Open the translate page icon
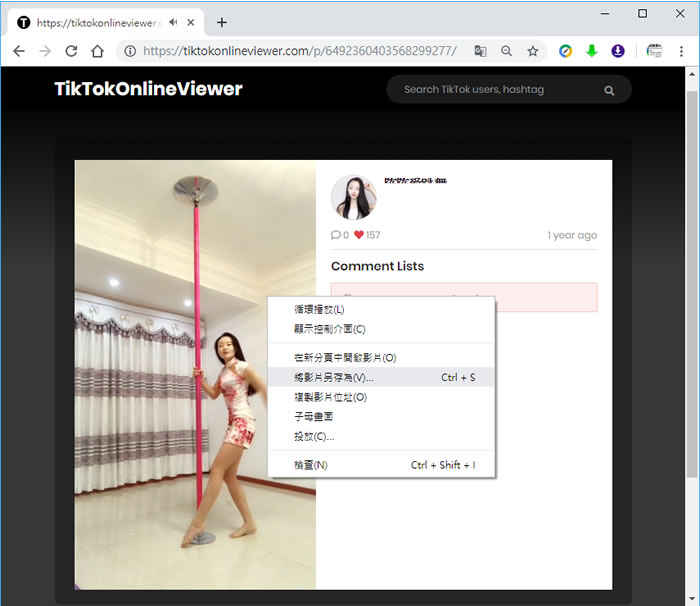The image size is (700, 606). tap(480, 51)
